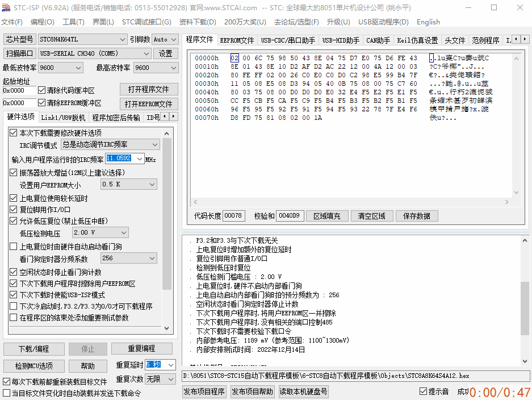Switch to Keil仿真设置 tab
The image size is (532, 400).
(417, 40)
